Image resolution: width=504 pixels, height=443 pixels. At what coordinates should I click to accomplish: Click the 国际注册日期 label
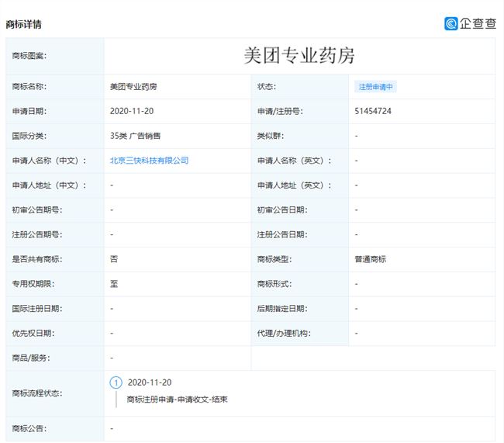click(37, 309)
